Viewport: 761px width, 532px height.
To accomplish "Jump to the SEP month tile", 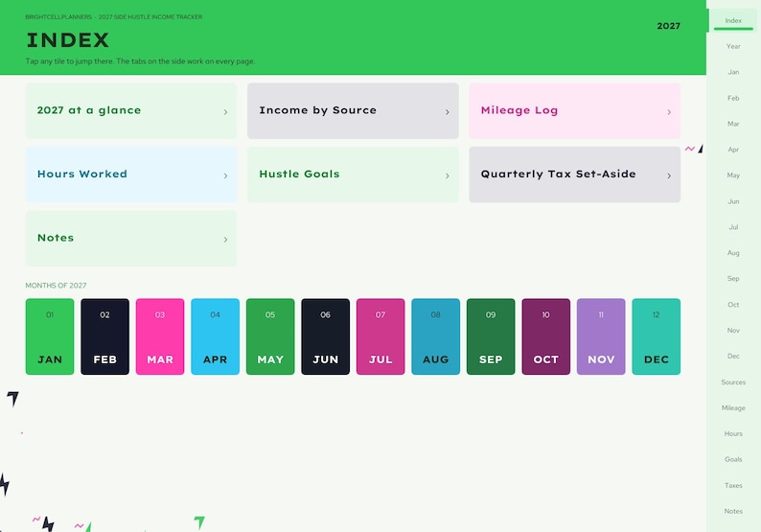I will [x=491, y=336].
